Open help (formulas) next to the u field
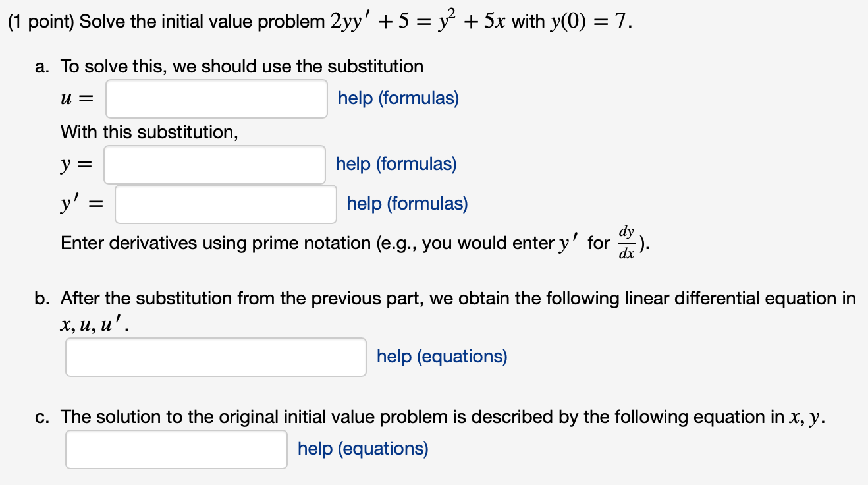Image resolution: width=868 pixels, height=485 pixels. pyautogui.click(x=398, y=98)
